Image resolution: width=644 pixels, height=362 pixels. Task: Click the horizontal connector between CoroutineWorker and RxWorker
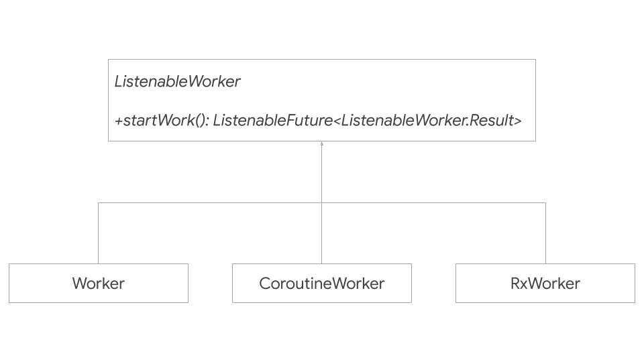433,202
